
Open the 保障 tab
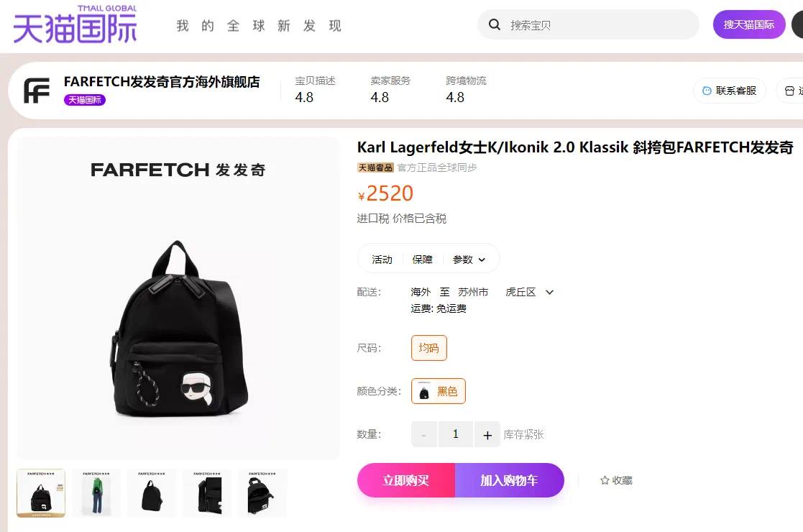423,260
